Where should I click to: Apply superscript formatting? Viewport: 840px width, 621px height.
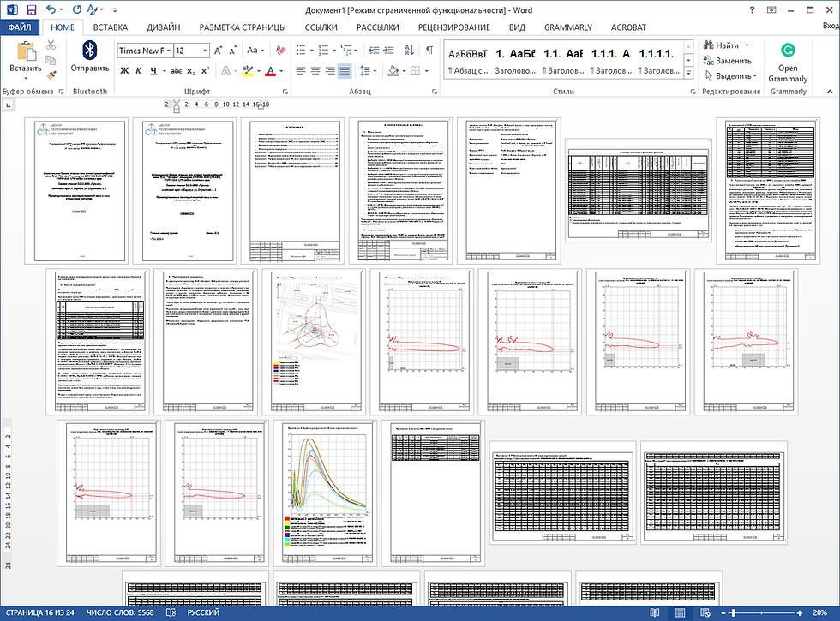click(205, 70)
